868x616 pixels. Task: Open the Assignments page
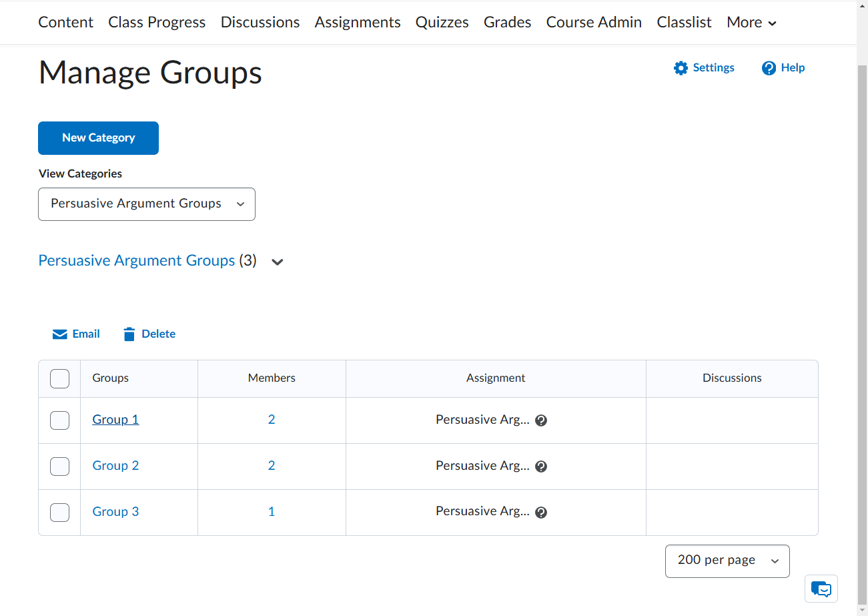tap(358, 23)
